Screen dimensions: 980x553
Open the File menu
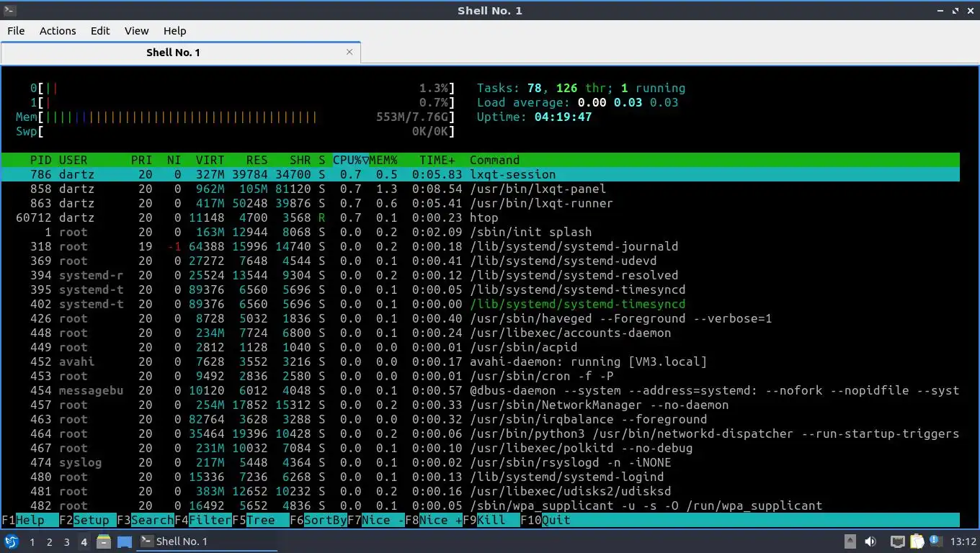click(x=16, y=31)
